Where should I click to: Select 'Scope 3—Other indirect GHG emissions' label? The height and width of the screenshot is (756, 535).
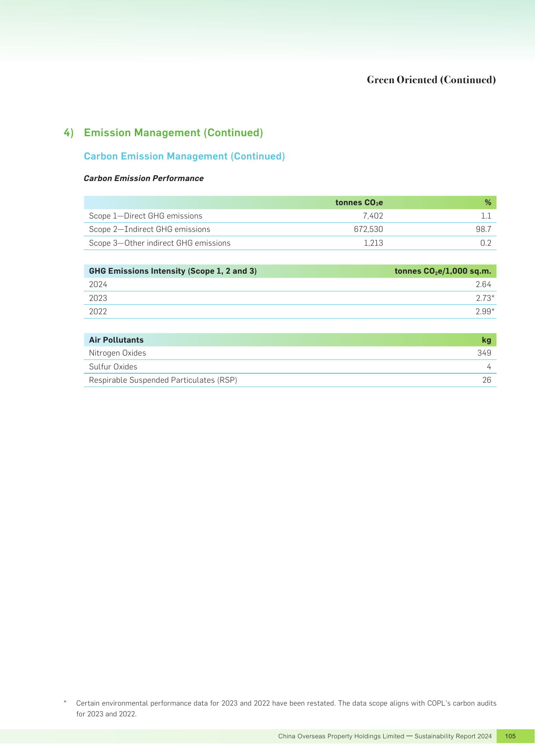pyautogui.click(x=160, y=243)
